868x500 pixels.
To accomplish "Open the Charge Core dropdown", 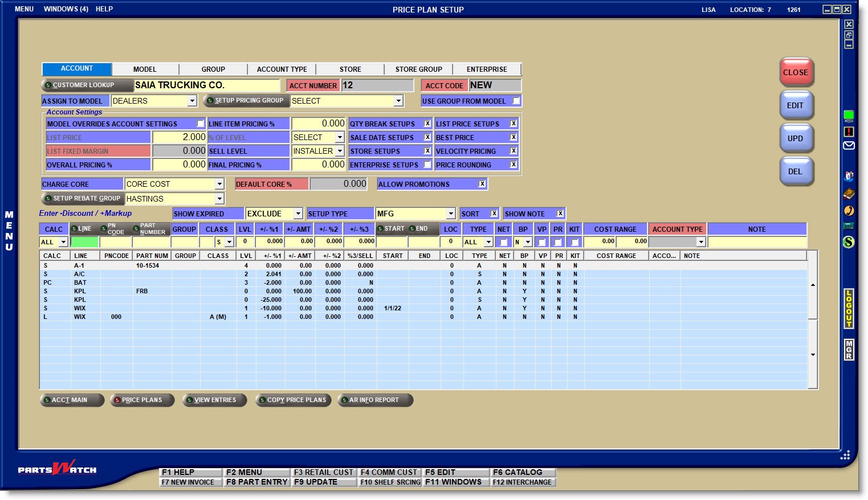I will (x=219, y=184).
